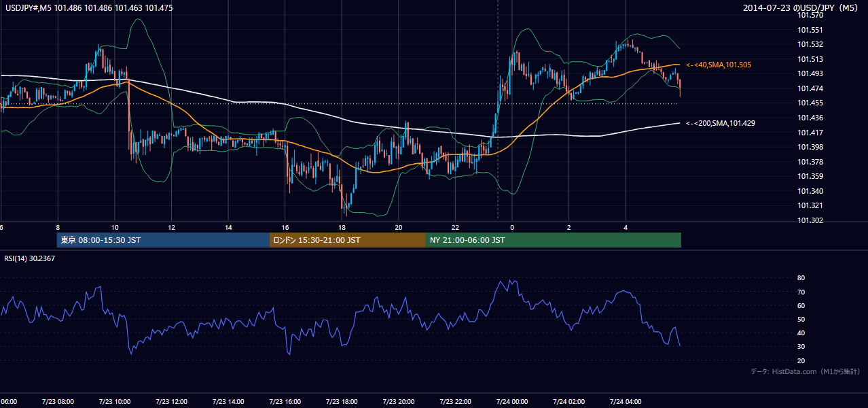The image size is (868, 408).
Task: Click the orange 40 SMA label 101.505
Action: (719, 65)
